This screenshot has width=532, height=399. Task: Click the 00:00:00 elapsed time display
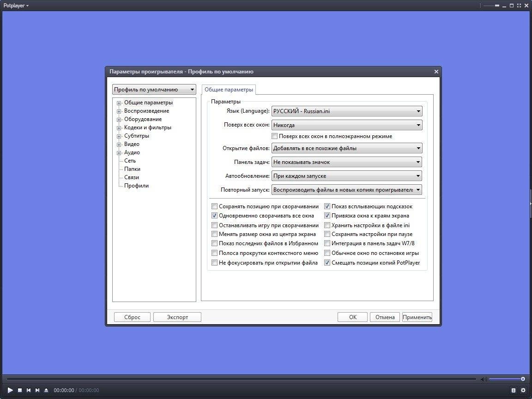pos(64,391)
